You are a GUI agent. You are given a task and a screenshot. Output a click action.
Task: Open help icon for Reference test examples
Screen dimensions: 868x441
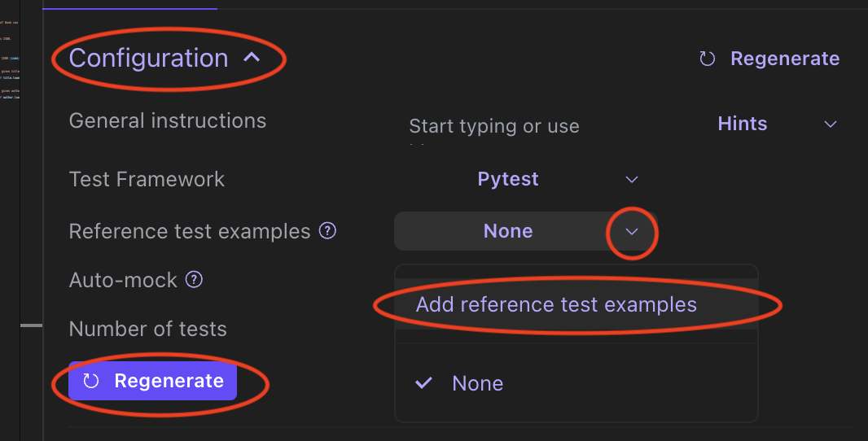[327, 230]
